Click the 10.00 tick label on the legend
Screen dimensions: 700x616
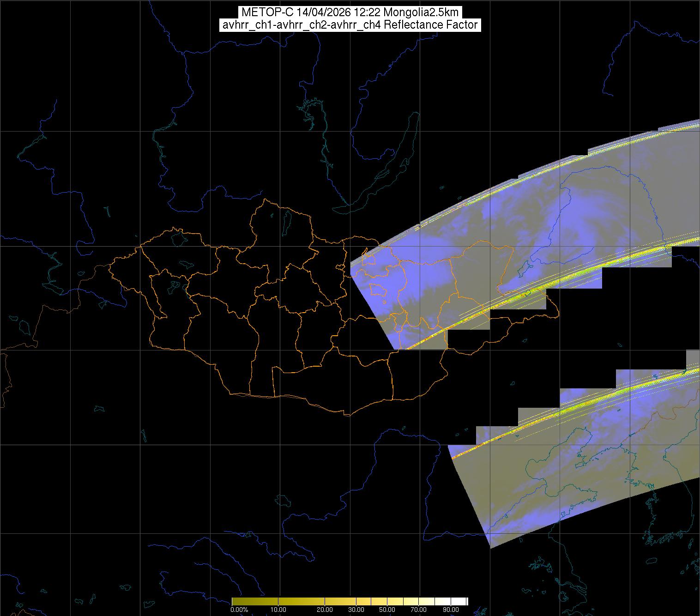[x=278, y=610]
